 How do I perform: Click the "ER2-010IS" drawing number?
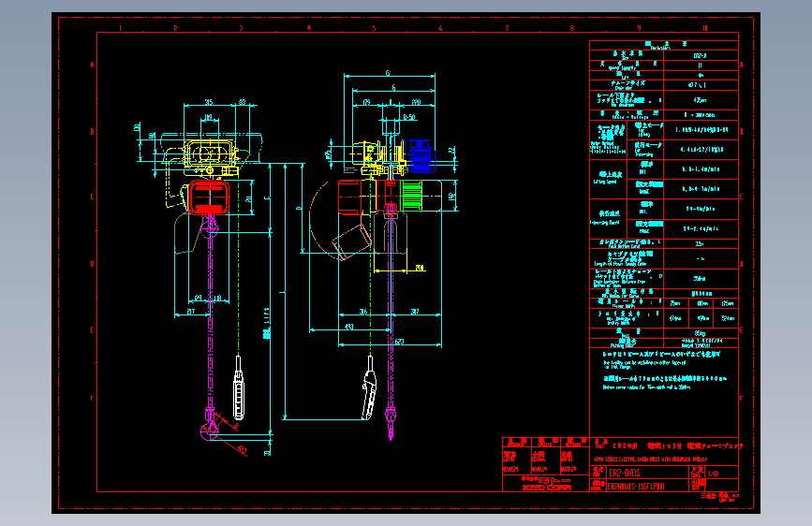point(625,474)
